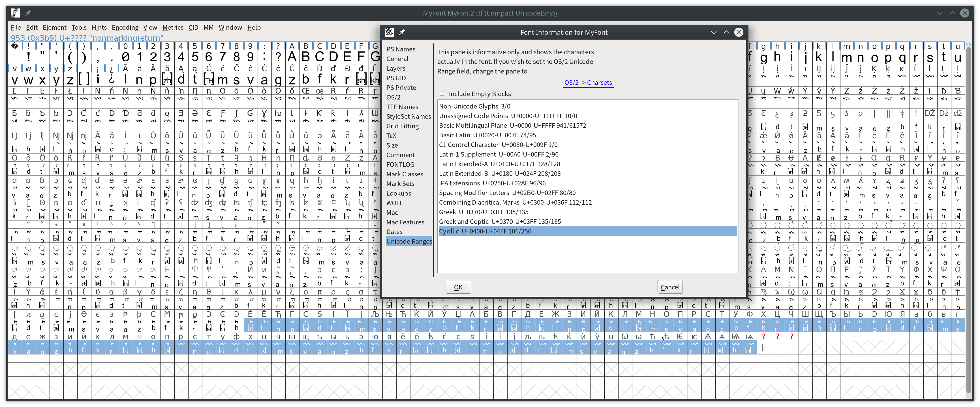Follow the 'OS/2 -> Charsets' link
Viewport: 980px width, 407px height.
click(x=587, y=83)
